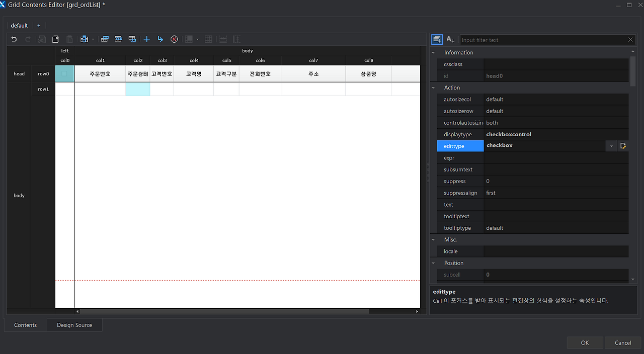Click the Redo toolbar icon
Image resolution: width=644 pixels, height=354 pixels.
pyautogui.click(x=28, y=39)
